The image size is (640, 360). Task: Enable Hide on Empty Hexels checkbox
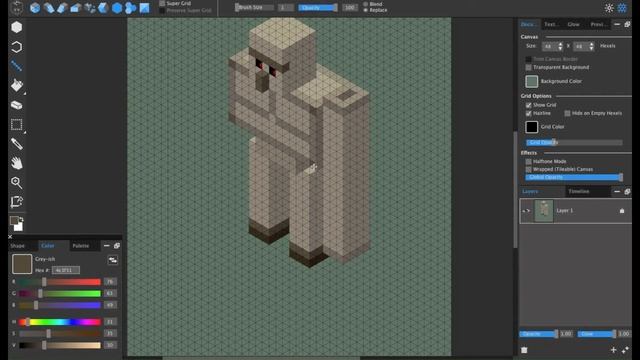tap(567, 113)
